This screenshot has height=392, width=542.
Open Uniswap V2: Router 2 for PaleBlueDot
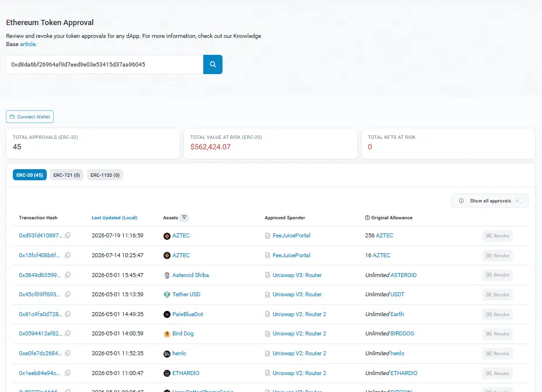[300, 314]
